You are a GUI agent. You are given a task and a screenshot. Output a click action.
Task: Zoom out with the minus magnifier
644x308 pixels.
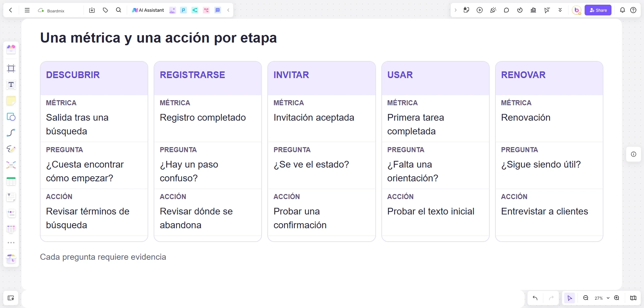(x=586, y=298)
